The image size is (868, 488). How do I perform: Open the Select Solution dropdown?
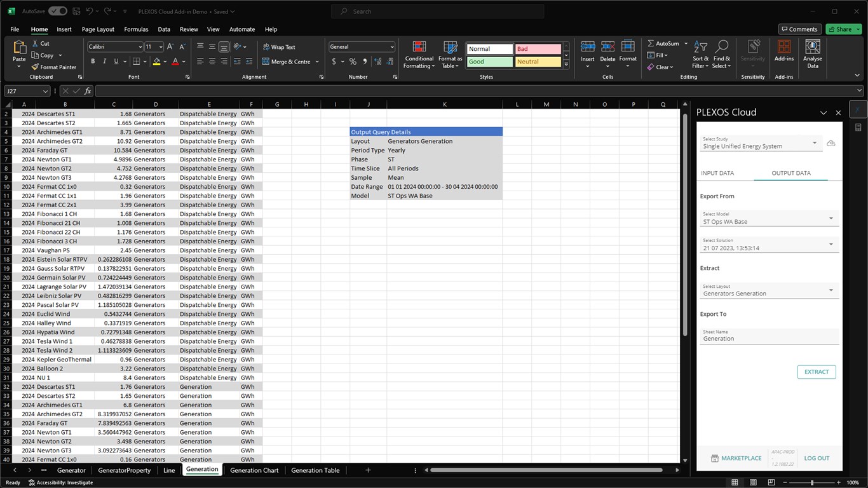click(831, 245)
